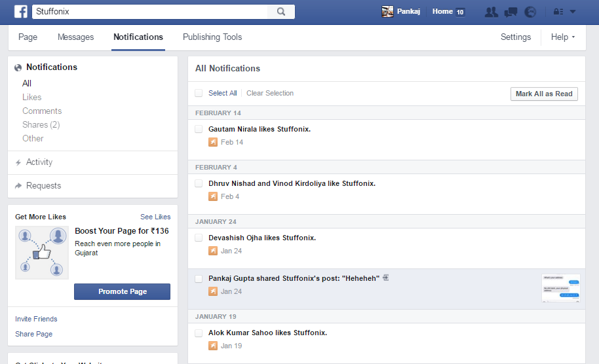The width and height of the screenshot is (599, 364).
Task: Filter notifications by Likes
Action: tap(31, 98)
